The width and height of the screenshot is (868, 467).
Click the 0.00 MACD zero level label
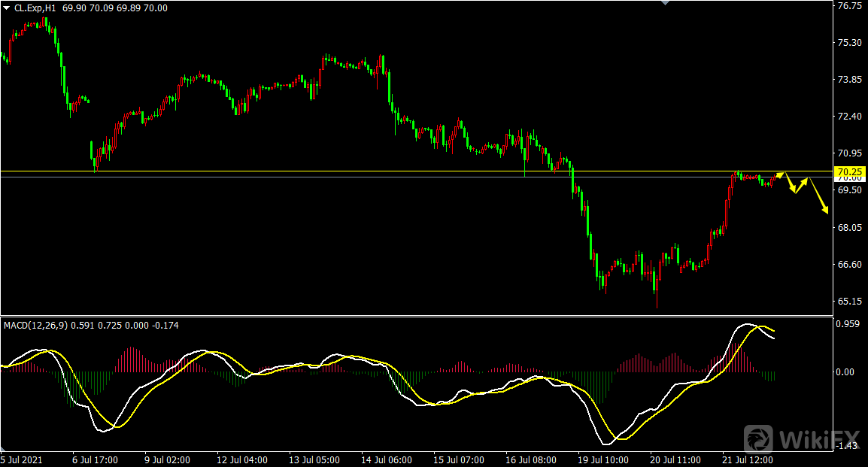(846, 371)
